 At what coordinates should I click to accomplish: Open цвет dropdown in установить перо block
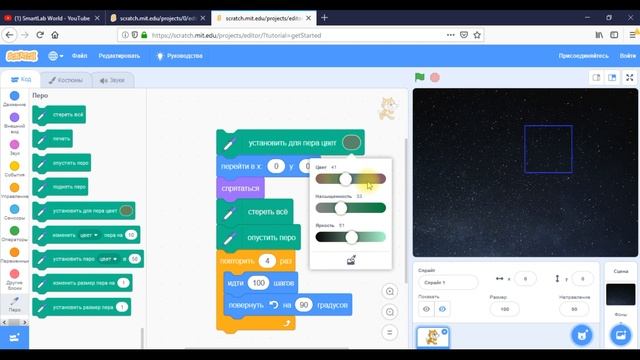point(108,259)
